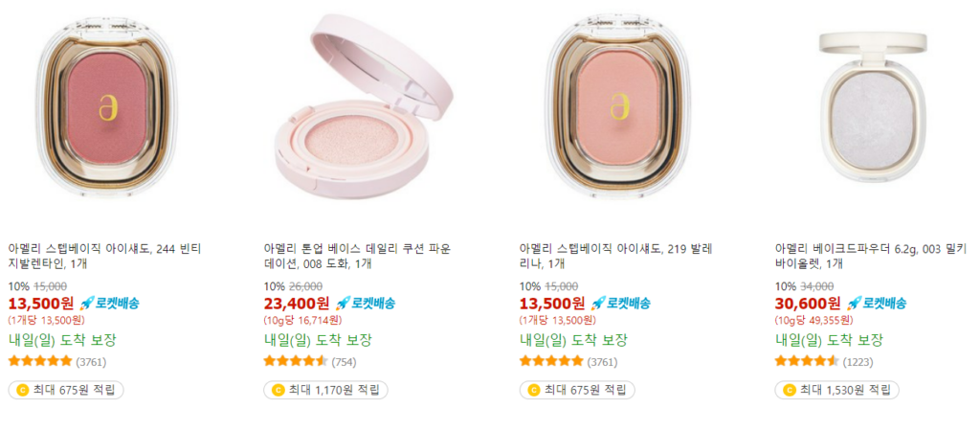Click the 아이섀도 219 발레리나 product title
This screenshot has height=430, width=980.
615,256
